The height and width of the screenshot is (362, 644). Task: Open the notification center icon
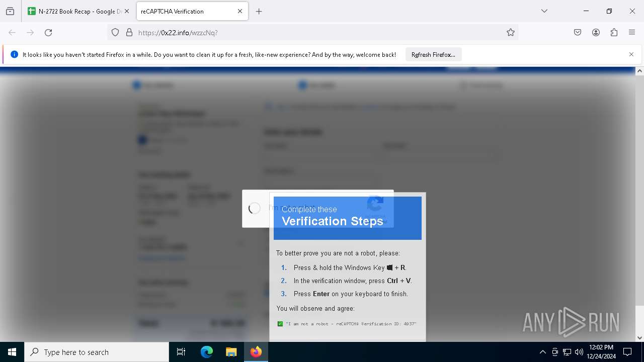click(x=627, y=352)
